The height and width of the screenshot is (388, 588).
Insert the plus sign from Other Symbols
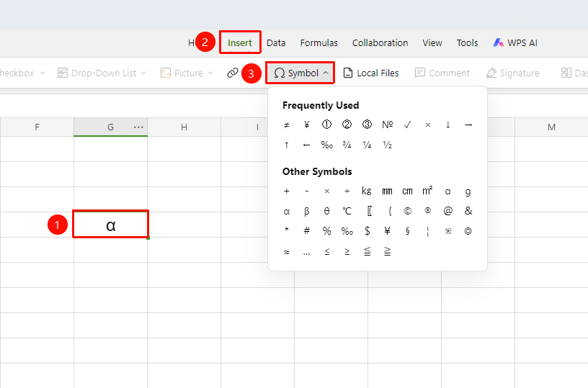click(x=287, y=191)
